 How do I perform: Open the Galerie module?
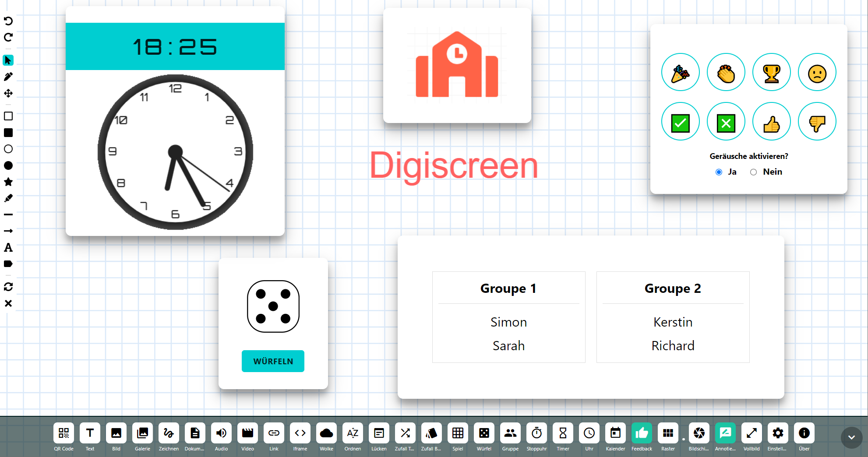point(142,433)
